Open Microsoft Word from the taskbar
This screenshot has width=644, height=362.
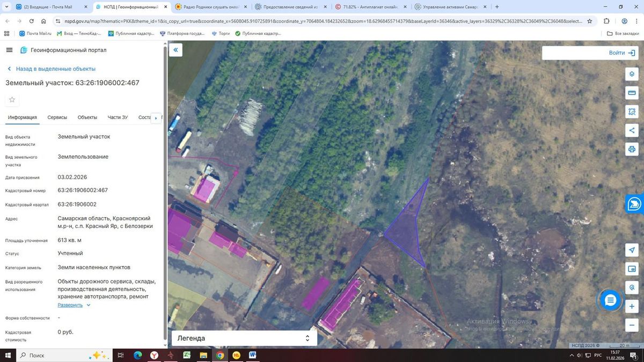[x=252, y=355]
